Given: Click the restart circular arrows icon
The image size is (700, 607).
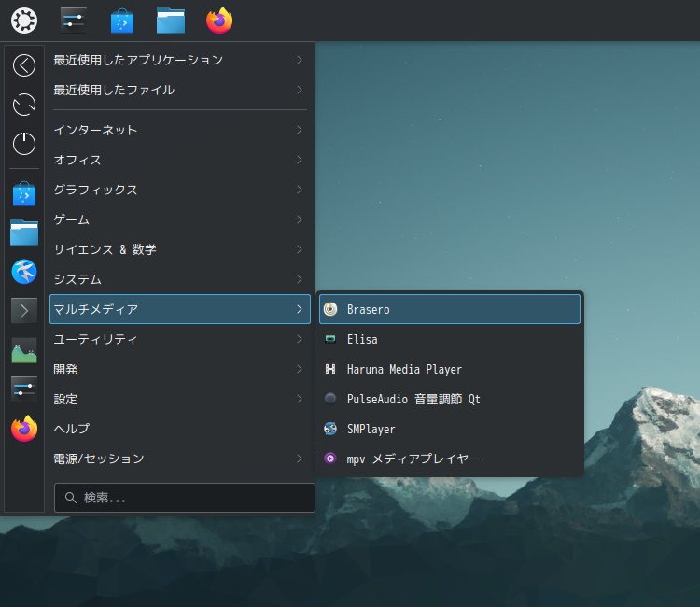Looking at the screenshot, I should (x=24, y=105).
